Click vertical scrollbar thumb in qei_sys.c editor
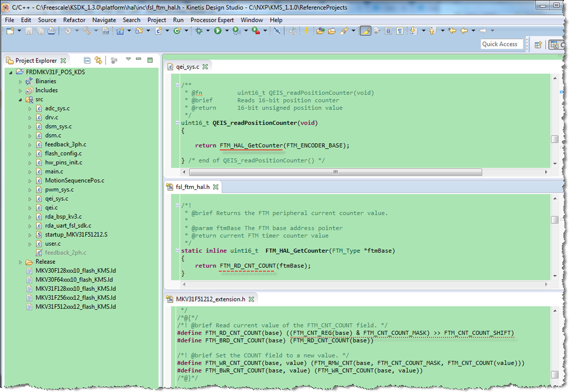The image size is (569, 392). point(555,139)
